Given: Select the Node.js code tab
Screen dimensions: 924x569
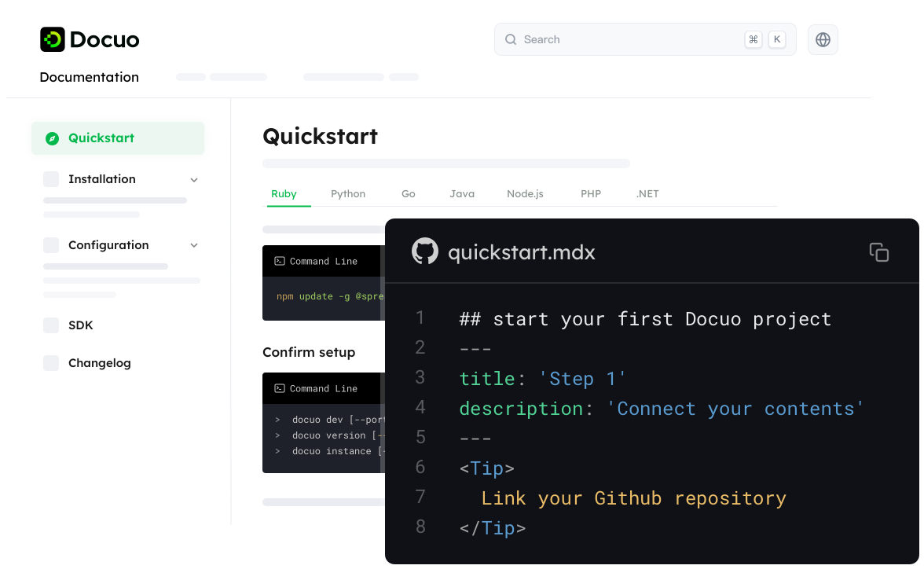Looking at the screenshot, I should coord(525,194).
